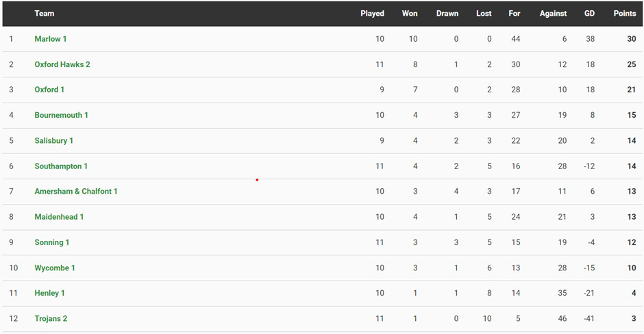
Task: Open the Wycombe 1 team link
Action: point(55,268)
